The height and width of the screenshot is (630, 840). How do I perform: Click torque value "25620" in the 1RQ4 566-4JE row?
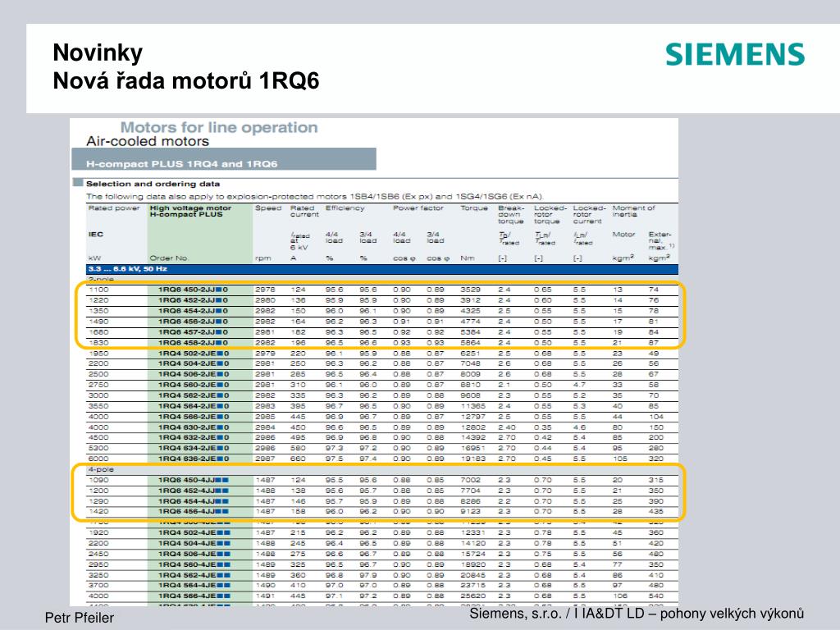[x=473, y=596]
